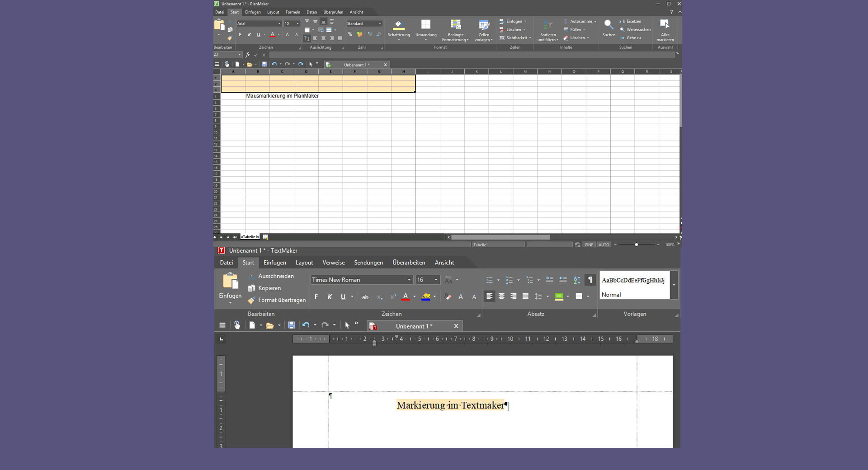Open font size 16 dropdown in TextMaker
868x470 pixels.
(436, 280)
